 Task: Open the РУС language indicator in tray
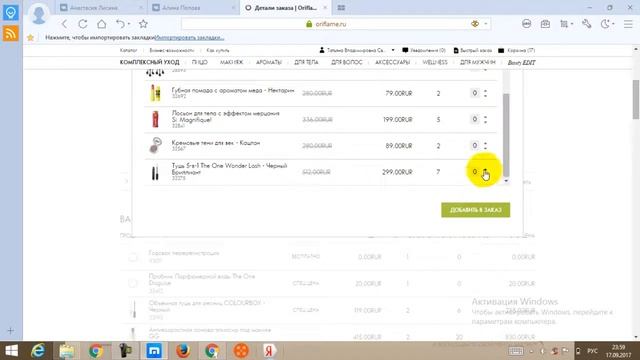pyautogui.click(x=592, y=351)
